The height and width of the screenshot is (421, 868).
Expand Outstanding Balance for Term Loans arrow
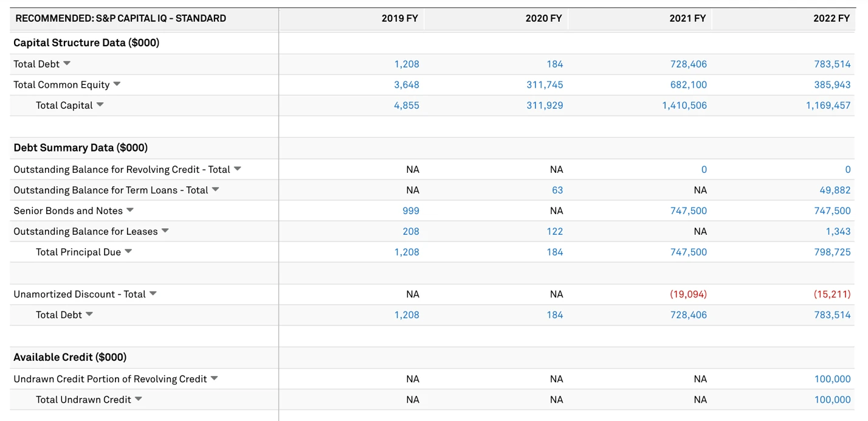[215, 190]
